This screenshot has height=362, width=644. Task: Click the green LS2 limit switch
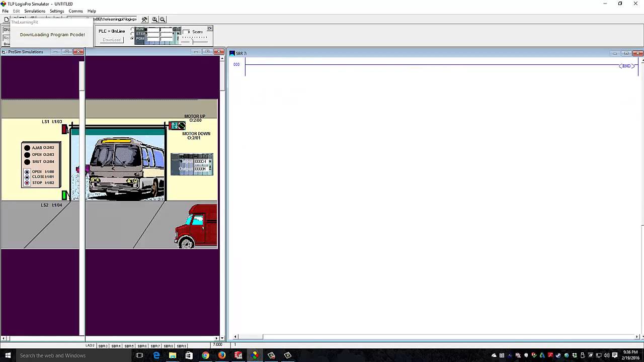point(64,195)
